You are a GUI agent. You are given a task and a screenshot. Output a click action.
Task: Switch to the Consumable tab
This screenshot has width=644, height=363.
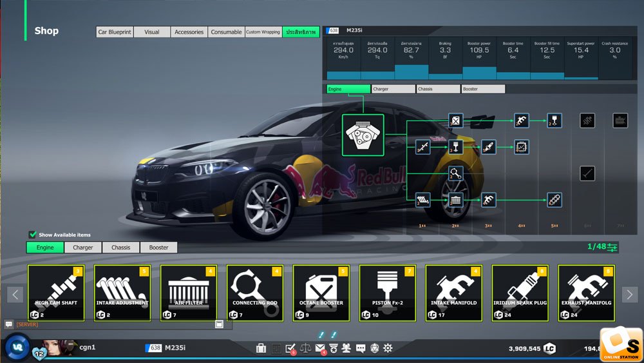226,32
